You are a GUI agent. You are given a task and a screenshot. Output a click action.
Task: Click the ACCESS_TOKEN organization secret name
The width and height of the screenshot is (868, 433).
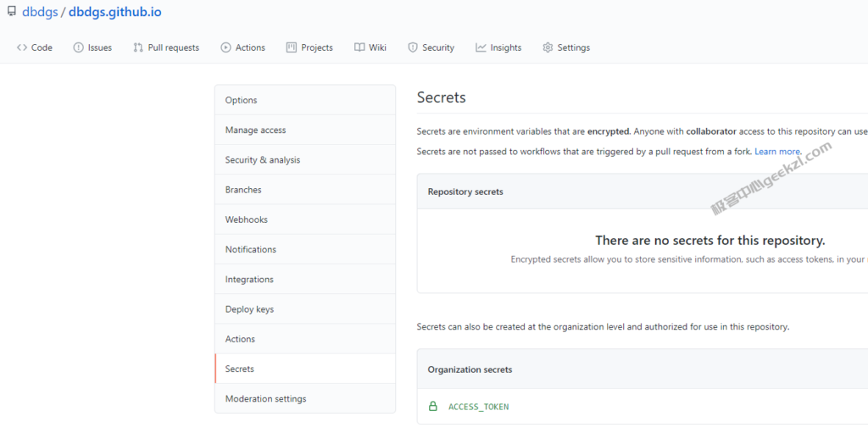coord(478,407)
